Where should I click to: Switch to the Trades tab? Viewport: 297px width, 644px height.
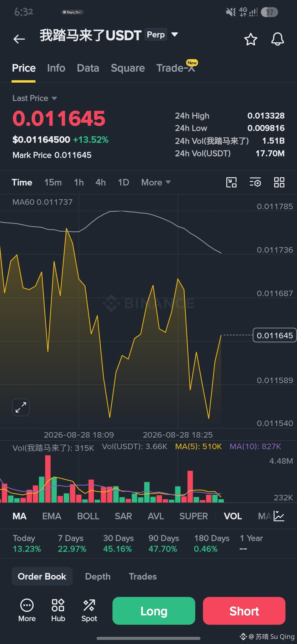coord(143,576)
